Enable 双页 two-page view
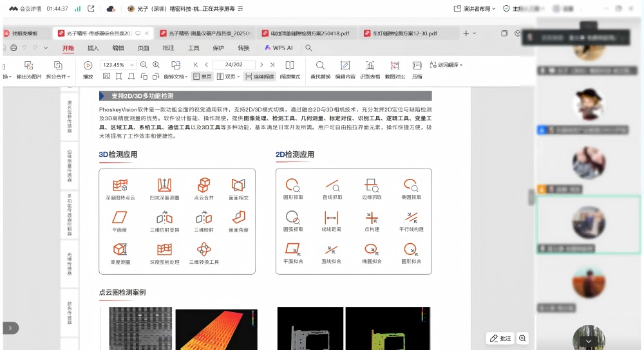Screen dimensions: 644x350 pyautogui.click(x=228, y=77)
